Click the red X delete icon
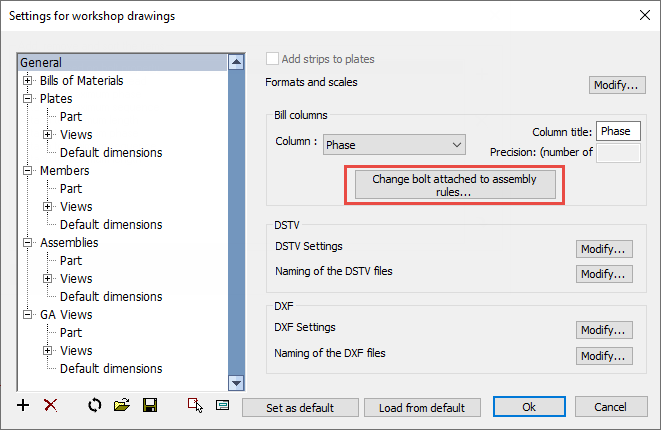The image size is (661, 430). point(51,406)
